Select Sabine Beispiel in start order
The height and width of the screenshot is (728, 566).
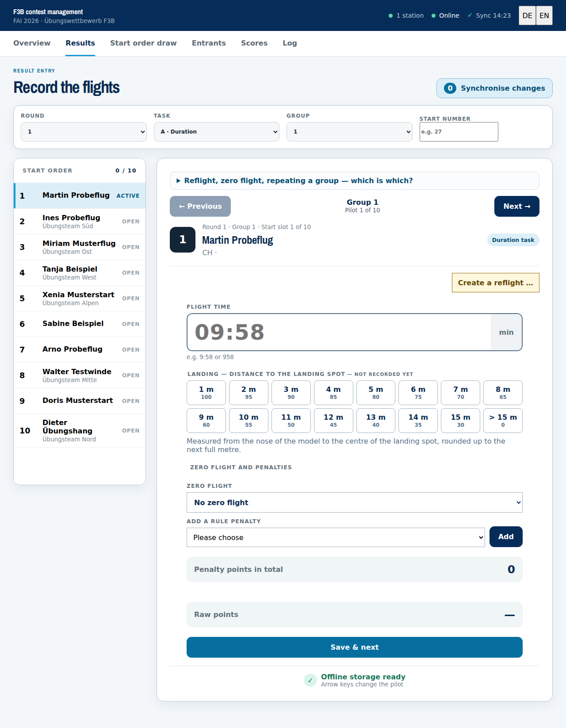pos(80,324)
